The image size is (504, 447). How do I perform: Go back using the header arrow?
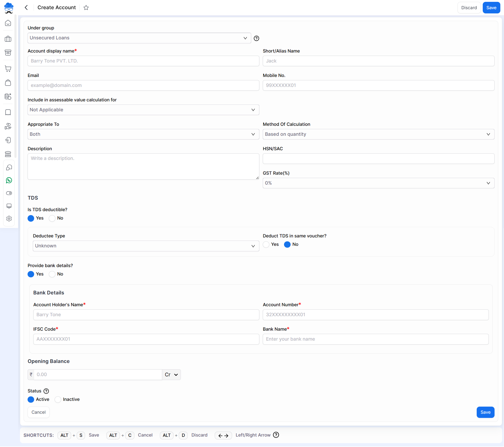(26, 8)
